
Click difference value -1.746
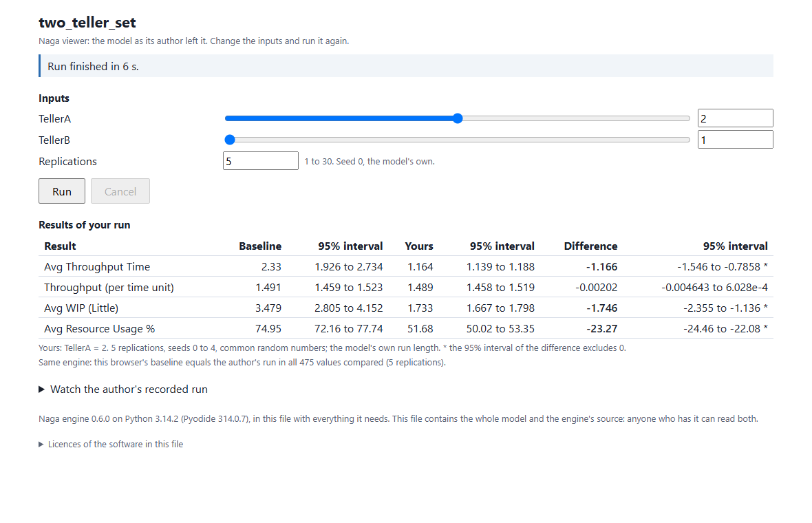pyautogui.click(x=601, y=308)
